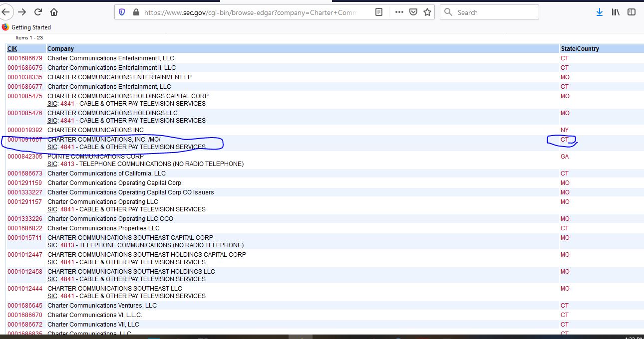Image resolution: width=644 pixels, height=339 pixels.
Task: Click the NY state link for Charter Communications Inc
Action: click(565, 130)
